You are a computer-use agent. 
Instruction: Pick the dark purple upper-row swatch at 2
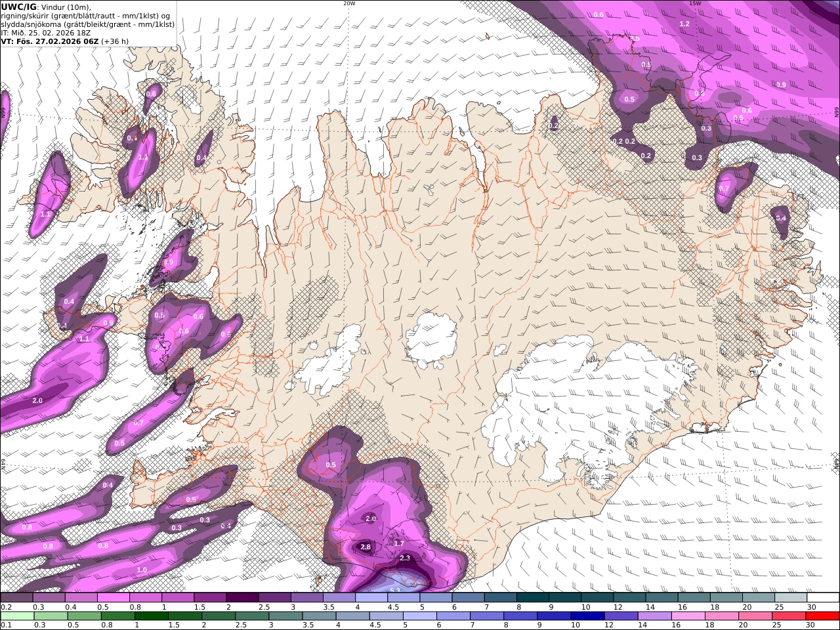pyautogui.click(x=242, y=598)
